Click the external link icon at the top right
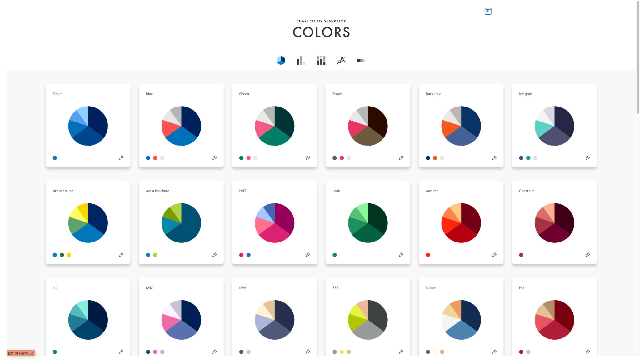Viewport: 640px width, 364px height. click(x=487, y=11)
